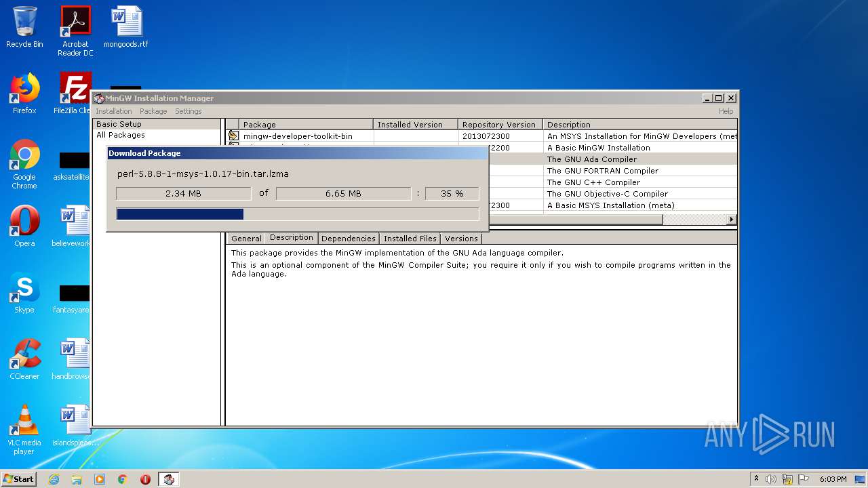Click the 2.34 MB downloaded field

point(183,194)
